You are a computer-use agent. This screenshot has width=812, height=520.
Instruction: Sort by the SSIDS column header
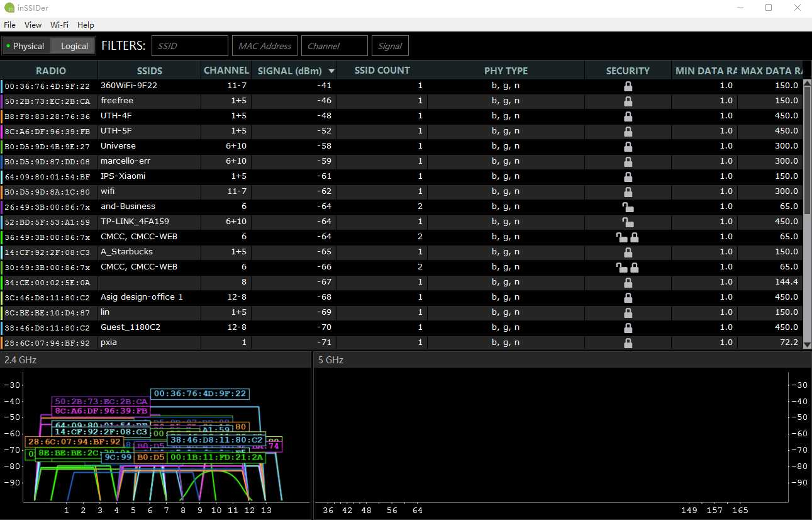tap(150, 71)
